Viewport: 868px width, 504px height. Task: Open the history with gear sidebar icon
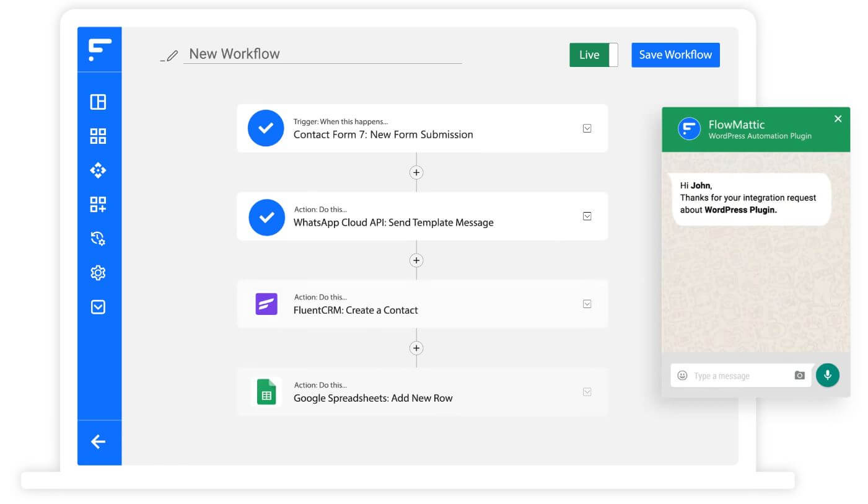[98, 238]
